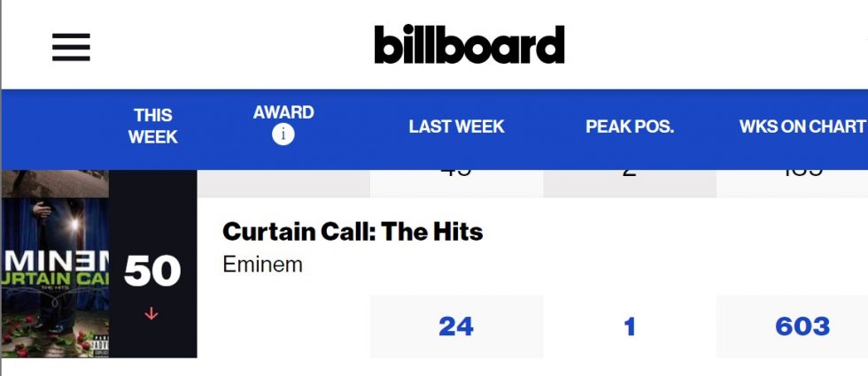Click the last week value 24
This screenshot has width=868, height=376.
click(x=456, y=326)
